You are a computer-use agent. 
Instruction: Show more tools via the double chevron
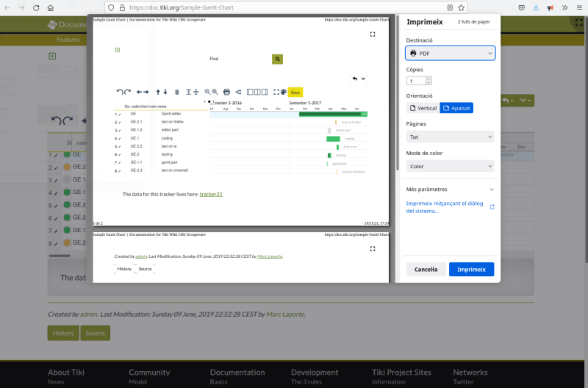[x=564, y=7]
